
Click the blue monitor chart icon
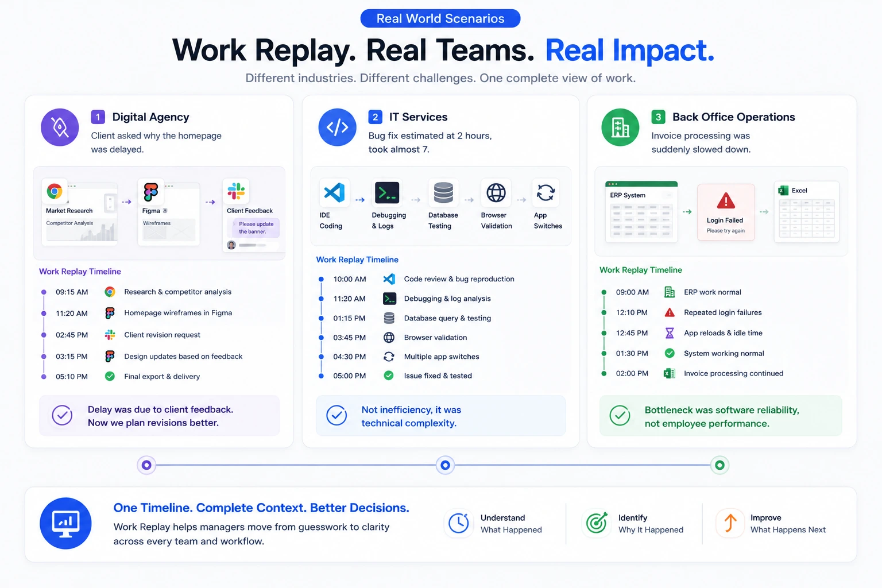[65, 523]
